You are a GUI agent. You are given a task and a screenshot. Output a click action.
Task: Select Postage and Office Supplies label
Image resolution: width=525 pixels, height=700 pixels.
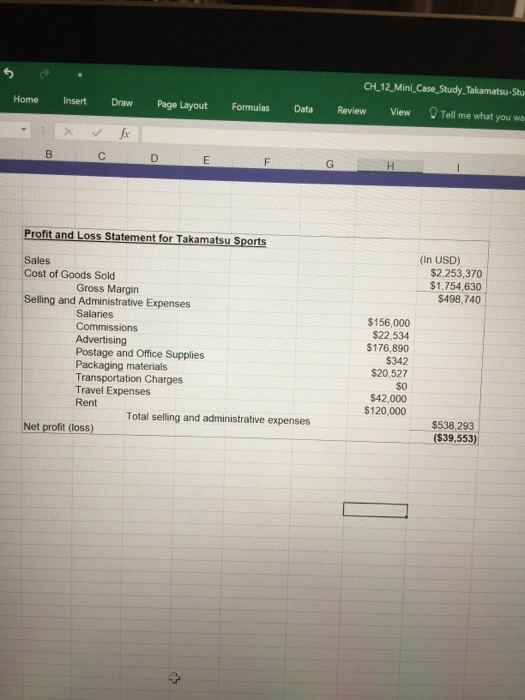[140, 354]
